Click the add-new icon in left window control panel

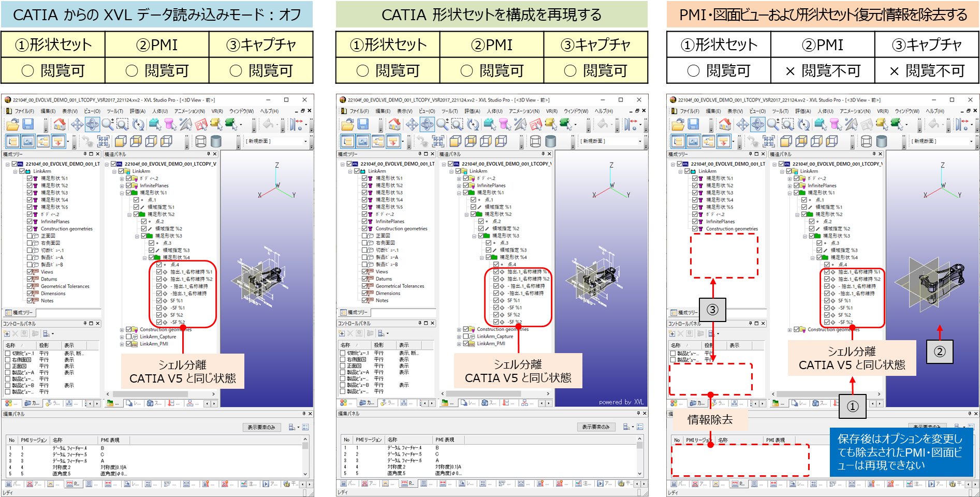7,333
